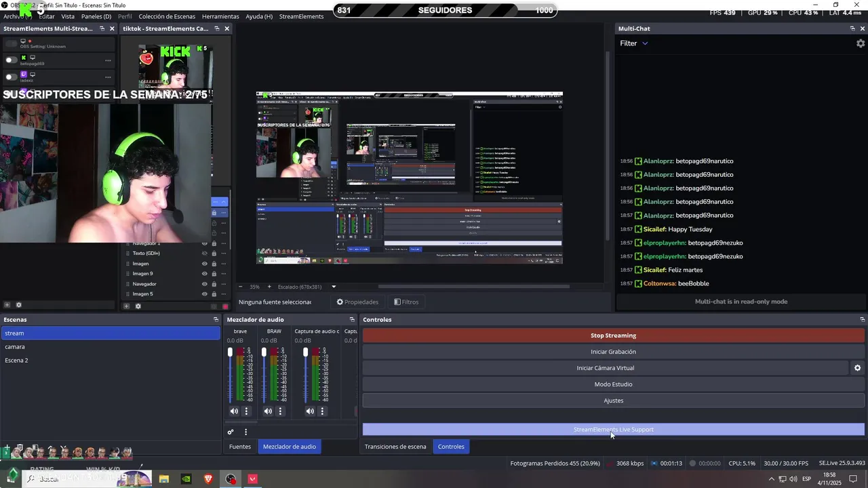Unlock the Texto (GDI+) source

214,253
